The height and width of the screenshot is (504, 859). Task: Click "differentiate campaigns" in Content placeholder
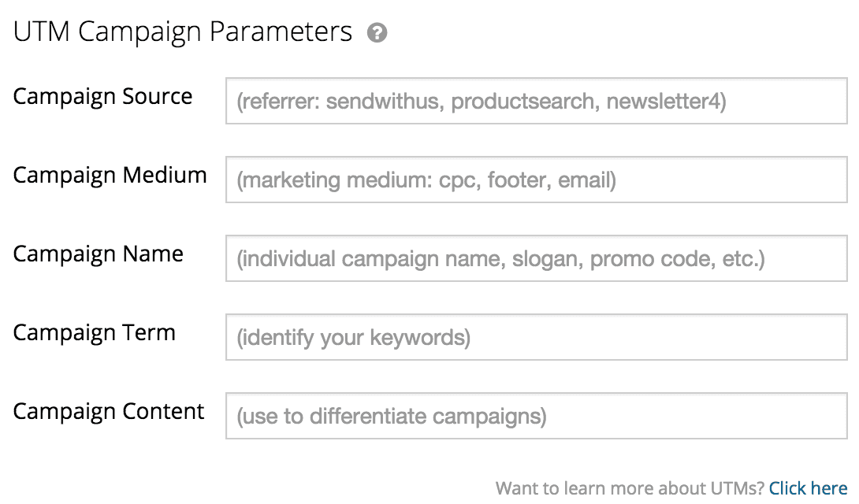pyautogui.click(x=425, y=417)
